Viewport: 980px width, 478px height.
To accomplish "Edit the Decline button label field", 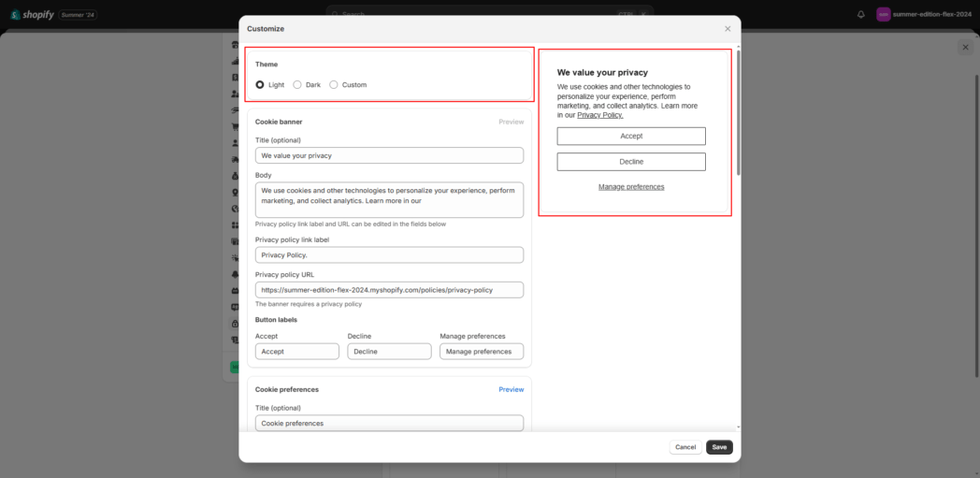I will coord(389,351).
